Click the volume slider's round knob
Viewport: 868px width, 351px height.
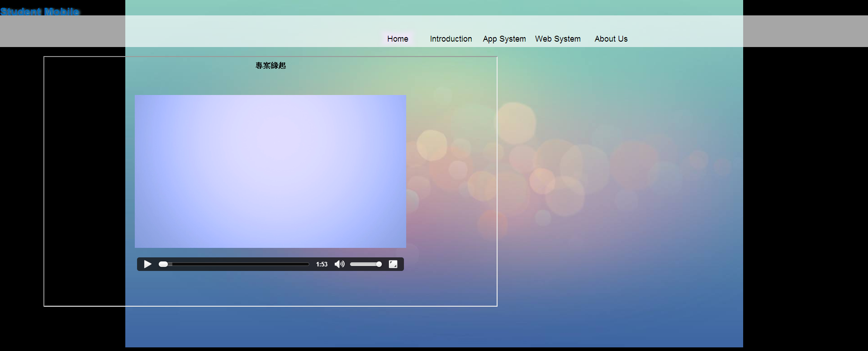[379, 264]
